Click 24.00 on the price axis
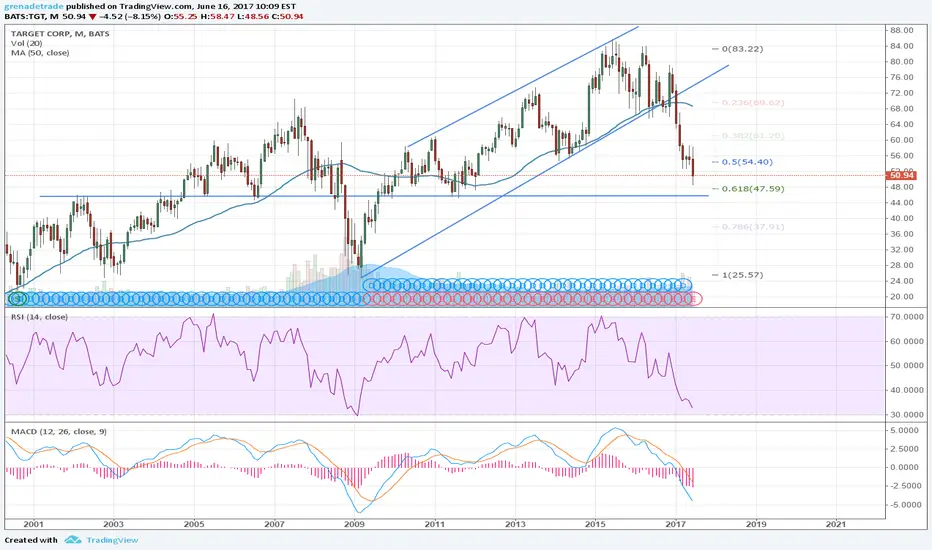 (x=902, y=281)
